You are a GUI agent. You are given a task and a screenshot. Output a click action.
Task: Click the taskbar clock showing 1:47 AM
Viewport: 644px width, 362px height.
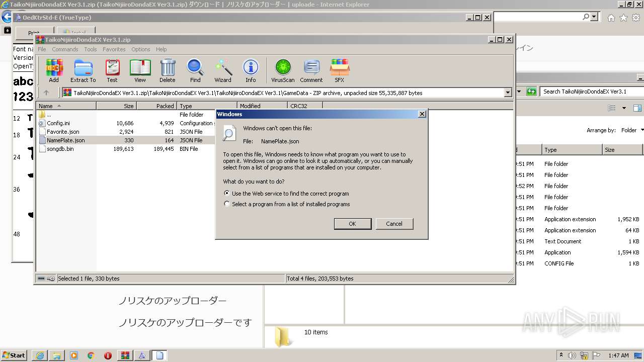(x=618, y=355)
